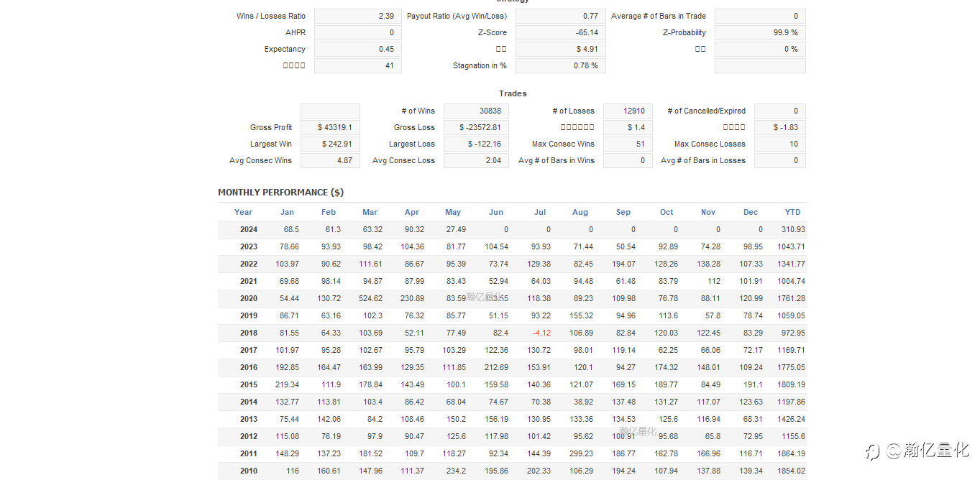
Task: Select the 12910 number of losses value
Action: 628,111
